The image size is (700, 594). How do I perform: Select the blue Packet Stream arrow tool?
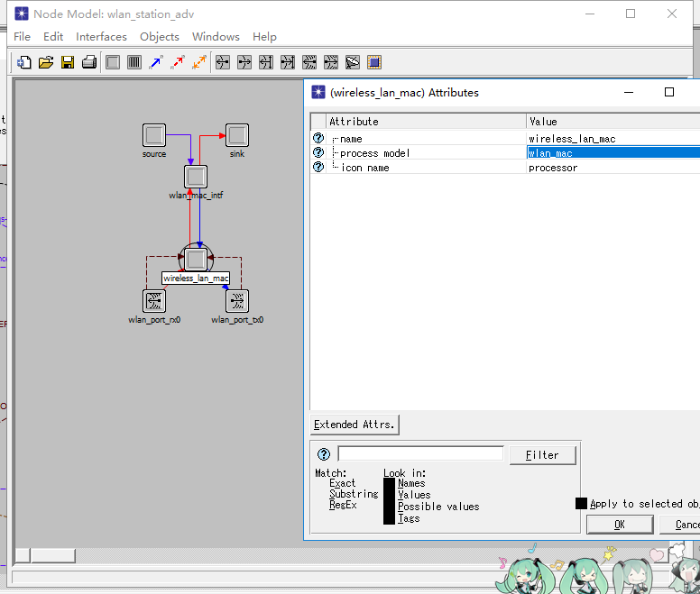(156, 62)
